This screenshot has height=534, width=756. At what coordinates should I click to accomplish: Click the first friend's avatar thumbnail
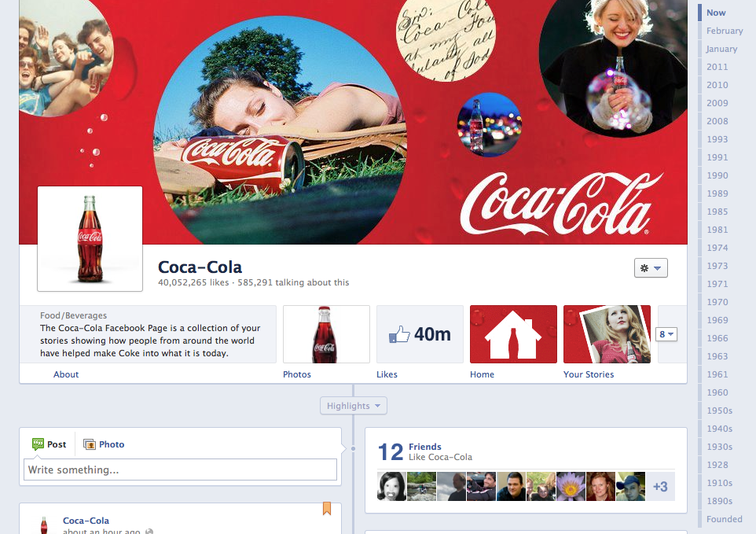391,487
